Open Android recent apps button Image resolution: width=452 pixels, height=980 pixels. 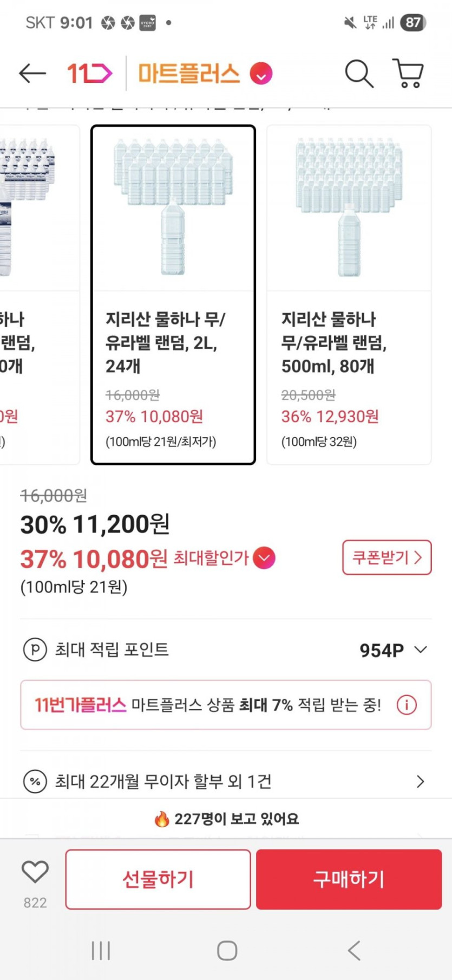[101, 950]
